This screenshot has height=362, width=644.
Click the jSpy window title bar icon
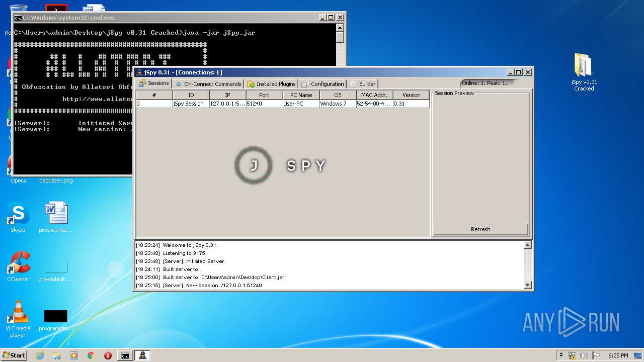tap(139, 72)
